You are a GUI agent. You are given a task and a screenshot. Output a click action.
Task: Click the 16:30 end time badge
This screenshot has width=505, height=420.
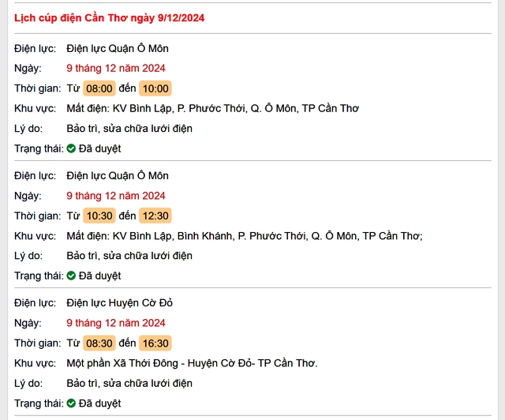(x=155, y=343)
